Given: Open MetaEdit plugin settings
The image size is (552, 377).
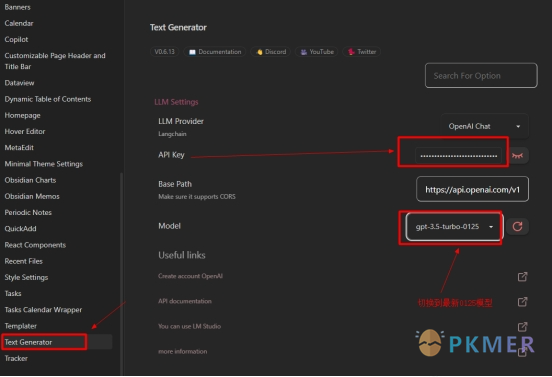Looking at the screenshot, I should [x=19, y=148].
